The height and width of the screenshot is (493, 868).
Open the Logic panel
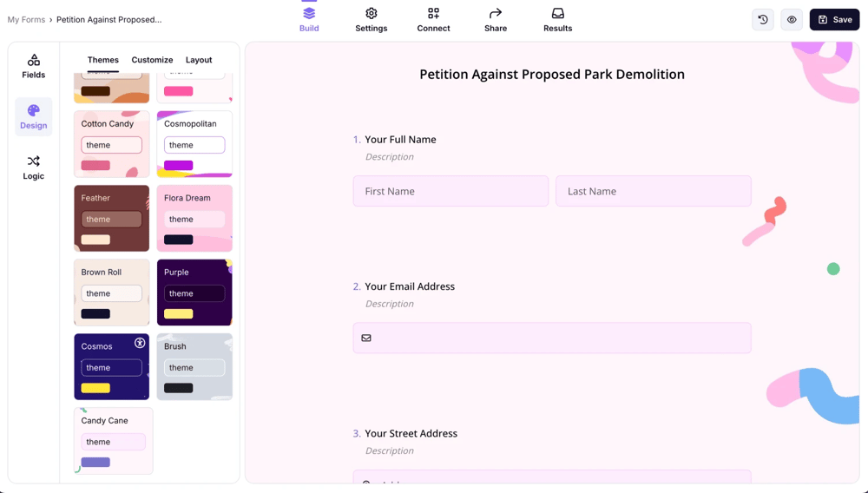coord(34,167)
